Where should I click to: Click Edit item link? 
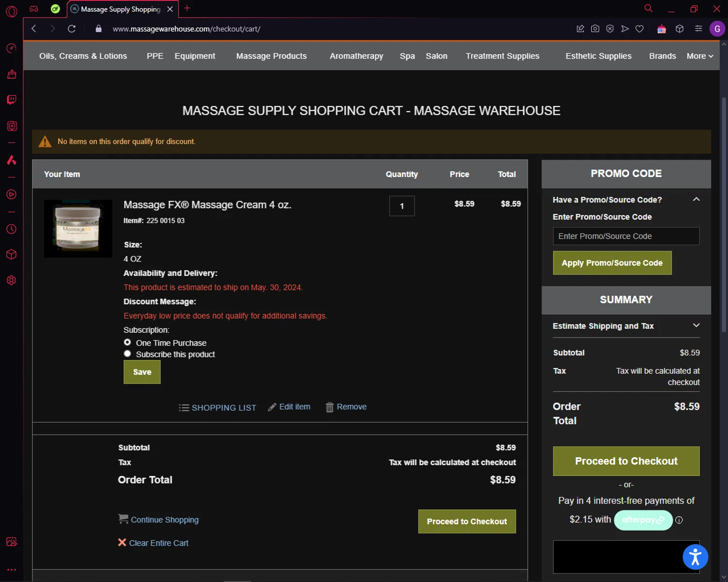[289, 407]
